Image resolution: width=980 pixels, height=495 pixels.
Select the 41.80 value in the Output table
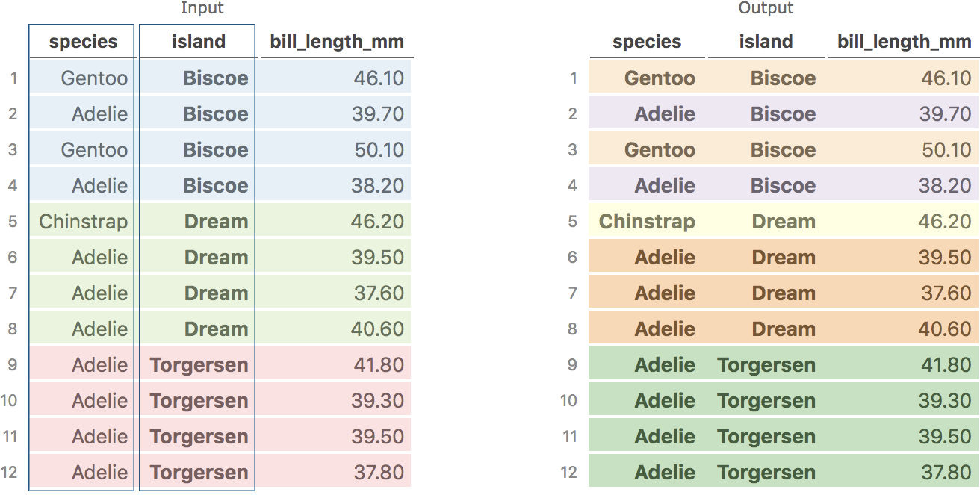pos(945,365)
